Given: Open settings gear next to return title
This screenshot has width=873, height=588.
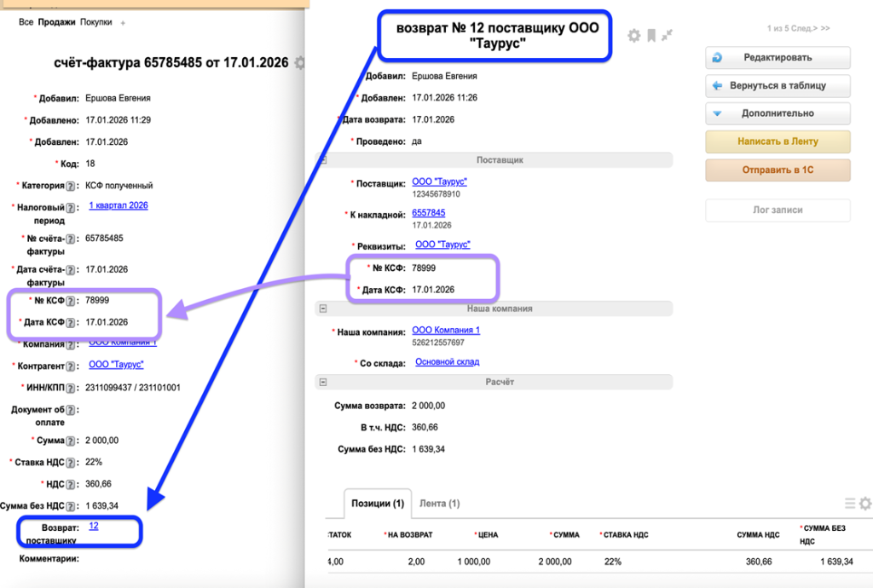Looking at the screenshot, I should tap(633, 35).
